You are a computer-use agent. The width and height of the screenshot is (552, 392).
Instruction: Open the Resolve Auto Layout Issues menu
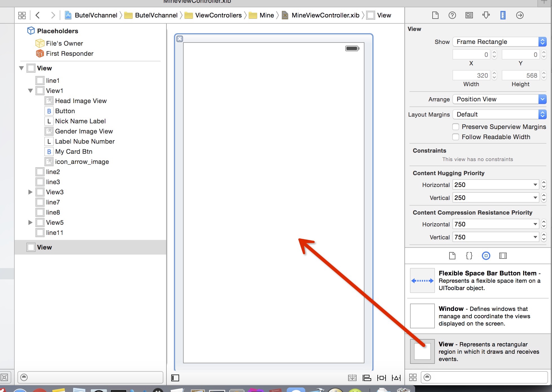point(396,377)
